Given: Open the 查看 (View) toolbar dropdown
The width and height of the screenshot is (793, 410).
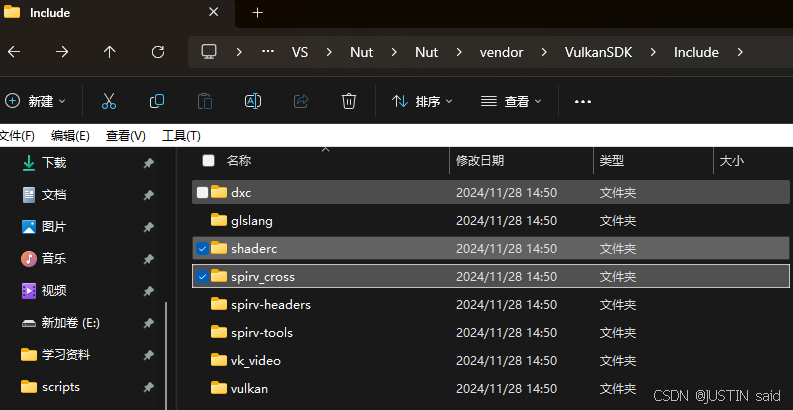Looking at the screenshot, I should tap(511, 101).
